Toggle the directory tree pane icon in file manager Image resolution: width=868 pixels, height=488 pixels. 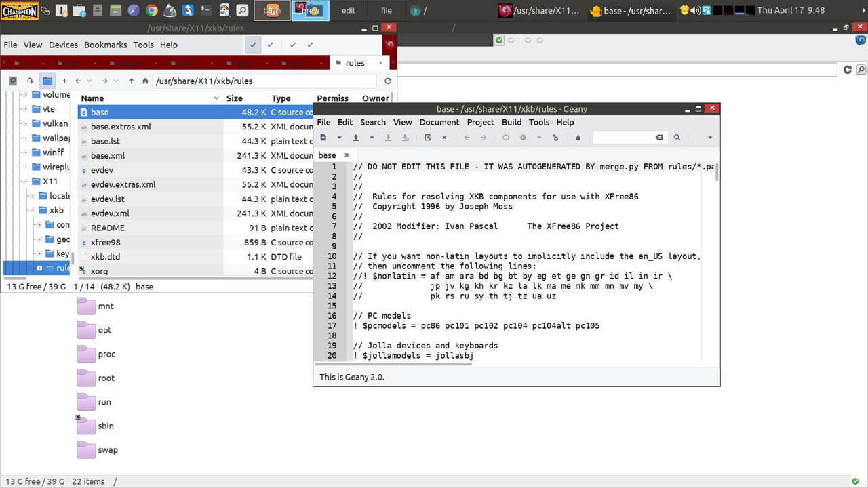tap(47, 80)
